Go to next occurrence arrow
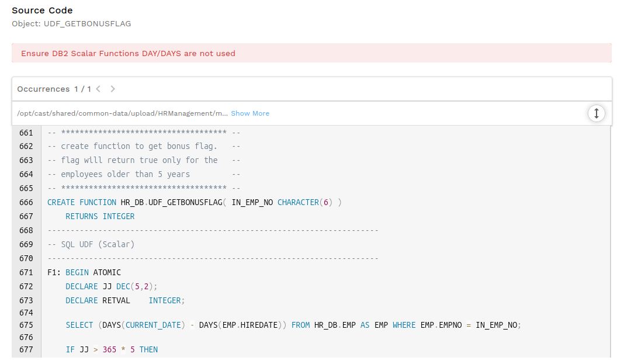Screen dimensions: 617x364 tap(113, 89)
